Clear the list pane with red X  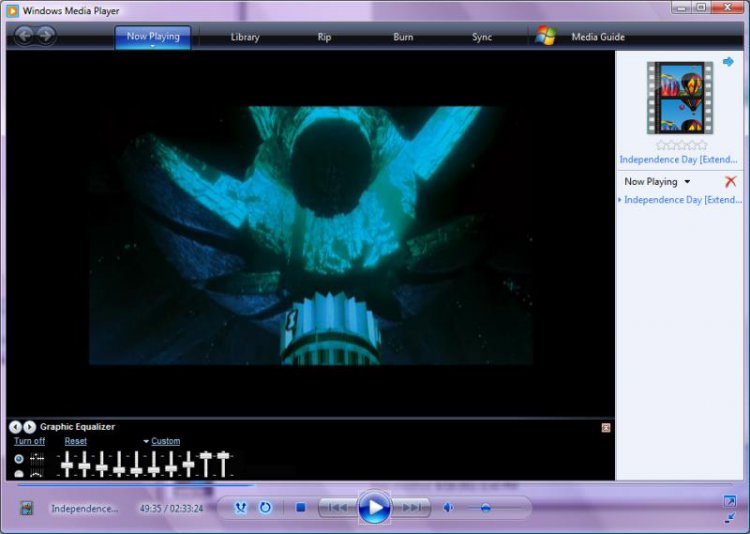(730, 181)
